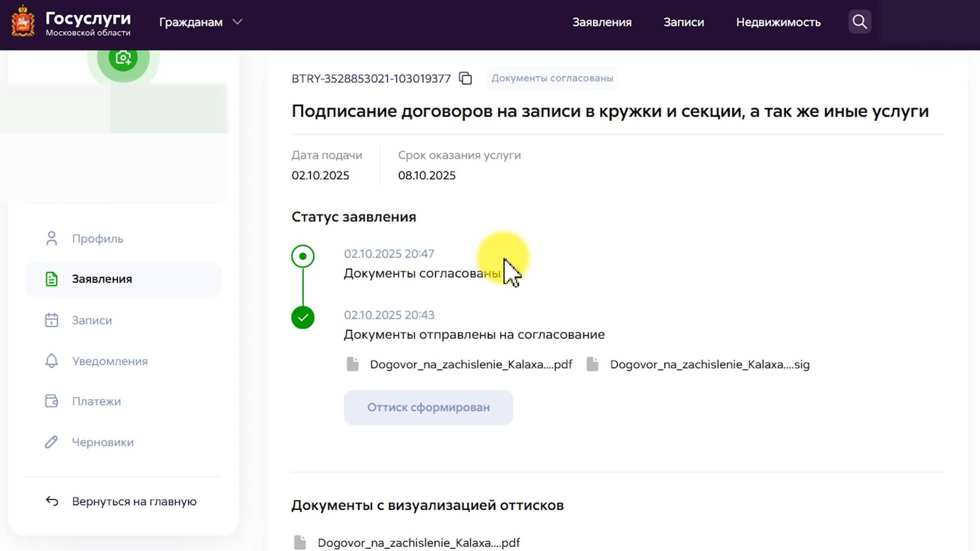
Task: Click application number BTRY-3528853021-103019377
Action: (x=371, y=79)
